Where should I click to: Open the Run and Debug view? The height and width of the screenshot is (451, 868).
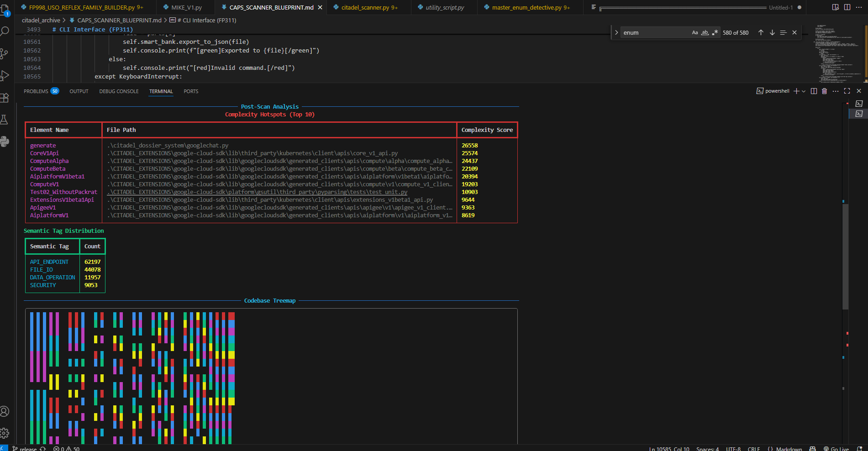[5, 75]
